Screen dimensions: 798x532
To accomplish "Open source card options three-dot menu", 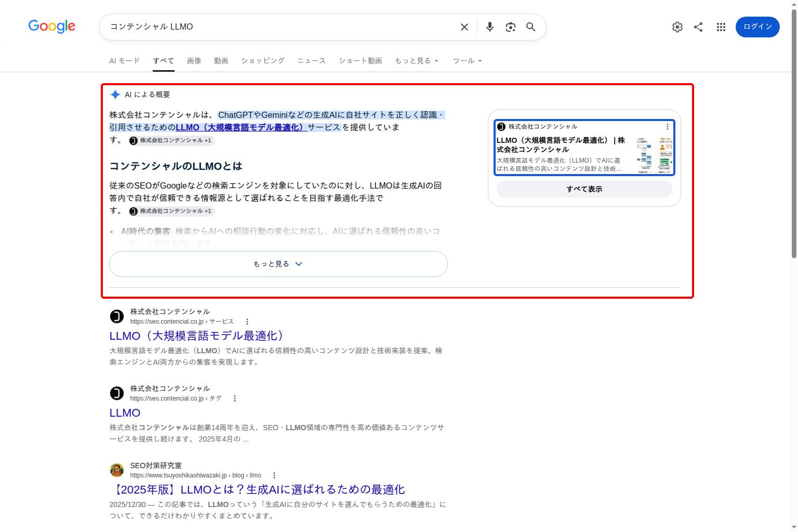I will pyautogui.click(x=668, y=127).
